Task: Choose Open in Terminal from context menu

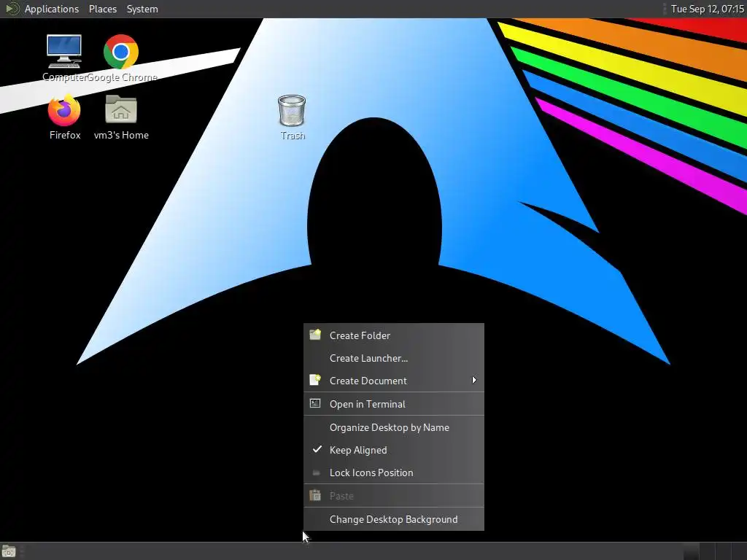Action: pyautogui.click(x=393, y=404)
